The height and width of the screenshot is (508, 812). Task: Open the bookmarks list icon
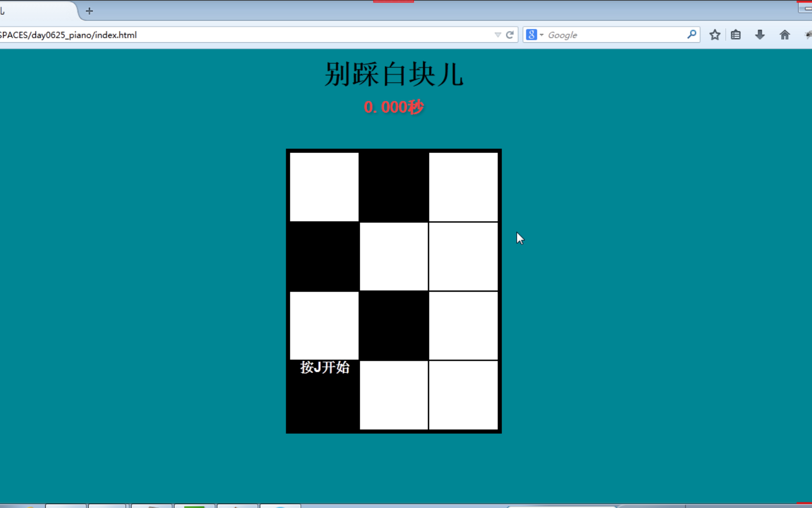point(736,34)
